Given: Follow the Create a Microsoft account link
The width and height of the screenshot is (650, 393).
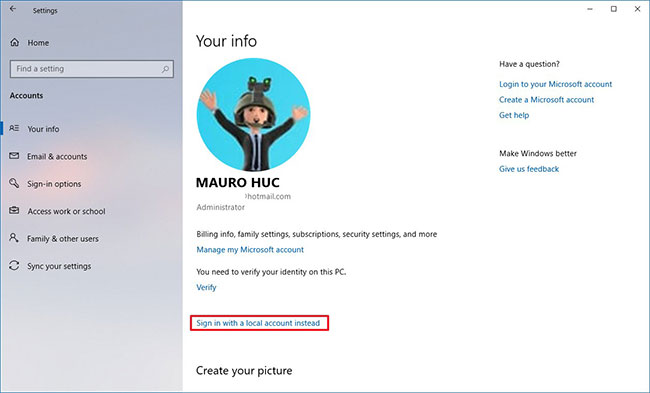Looking at the screenshot, I should [x=546, y=99].
